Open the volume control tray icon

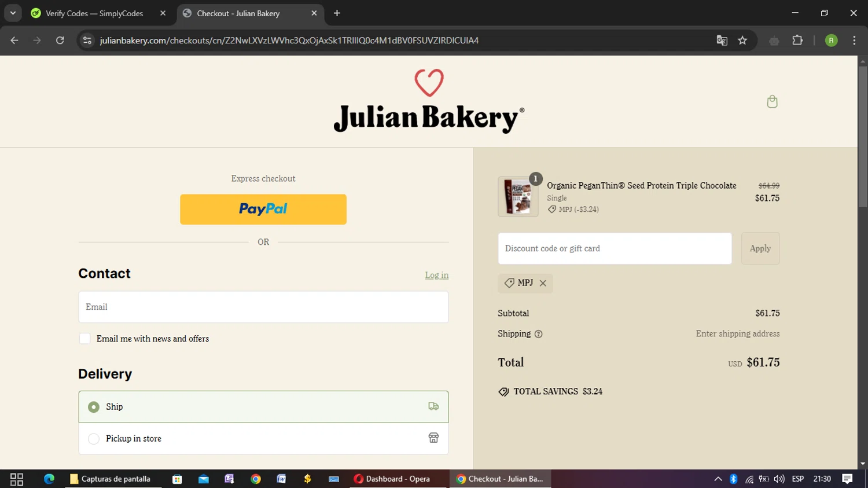pyautogui.click(x=779, y=479)
